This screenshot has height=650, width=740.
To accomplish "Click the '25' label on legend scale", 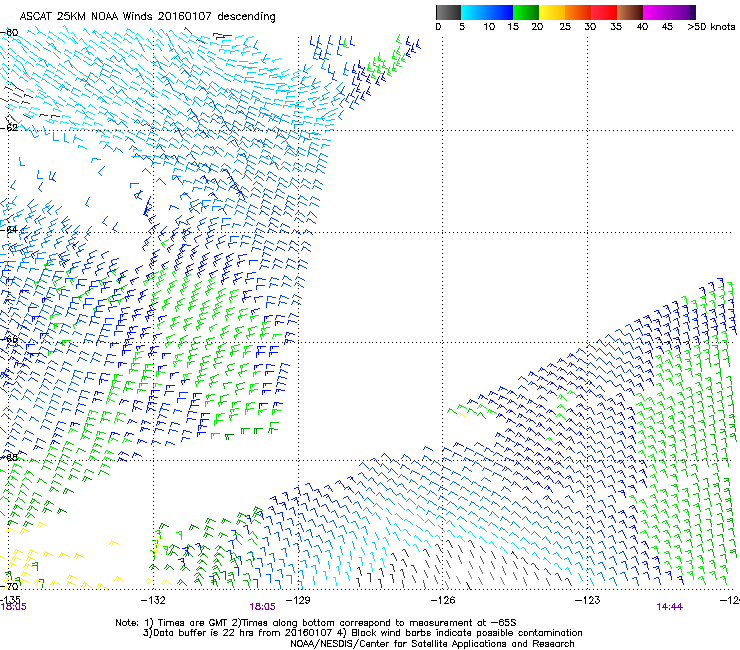I will 565,27.
